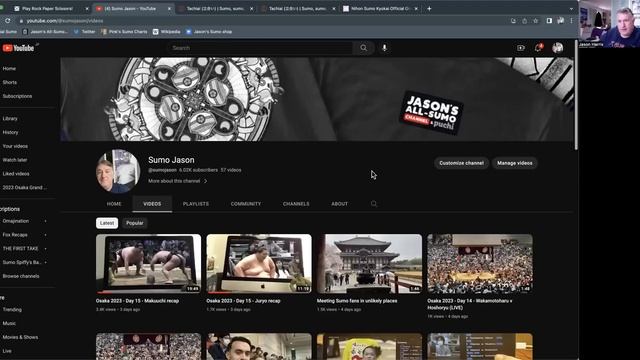
Task: Open Trending in sidebar
Action: [12, 309]
